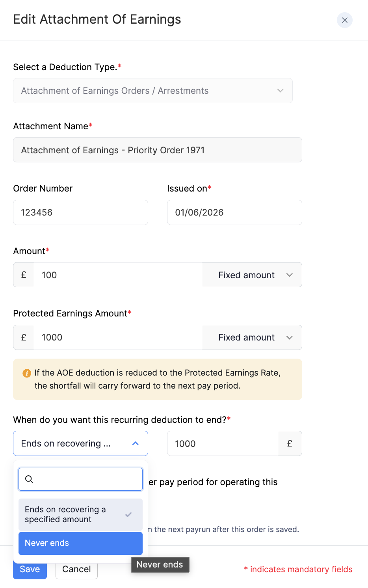Select Ends on recovering a specified amount
Image resolution: width=368 pixels, height=588 pixels.
[x=80, y=514]
